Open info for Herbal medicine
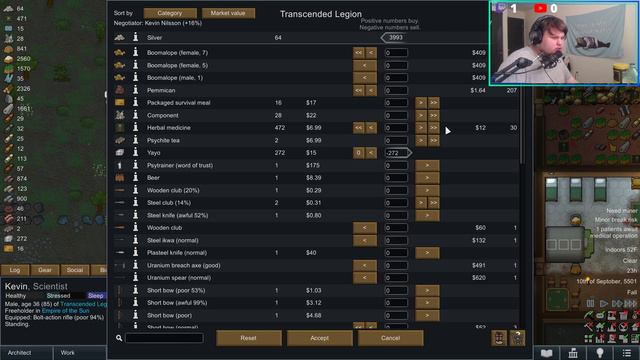640x360 pixels. 136,127
